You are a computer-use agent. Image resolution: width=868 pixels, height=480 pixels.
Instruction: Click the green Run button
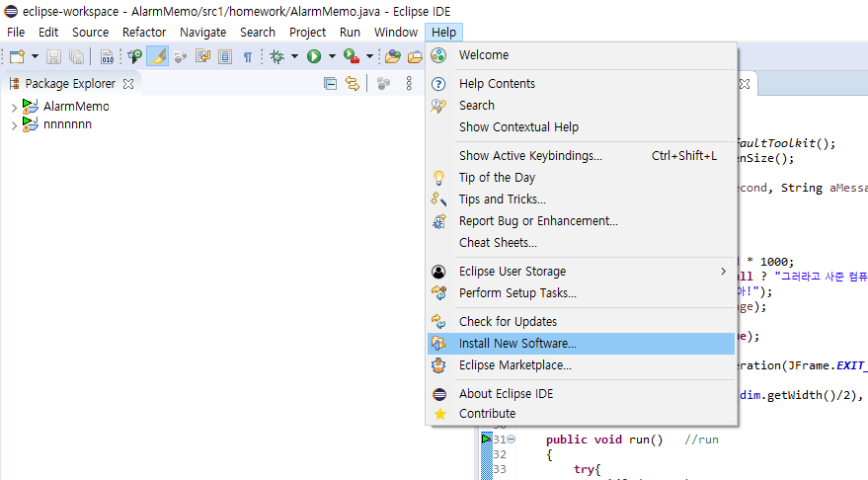coord(314,56)
